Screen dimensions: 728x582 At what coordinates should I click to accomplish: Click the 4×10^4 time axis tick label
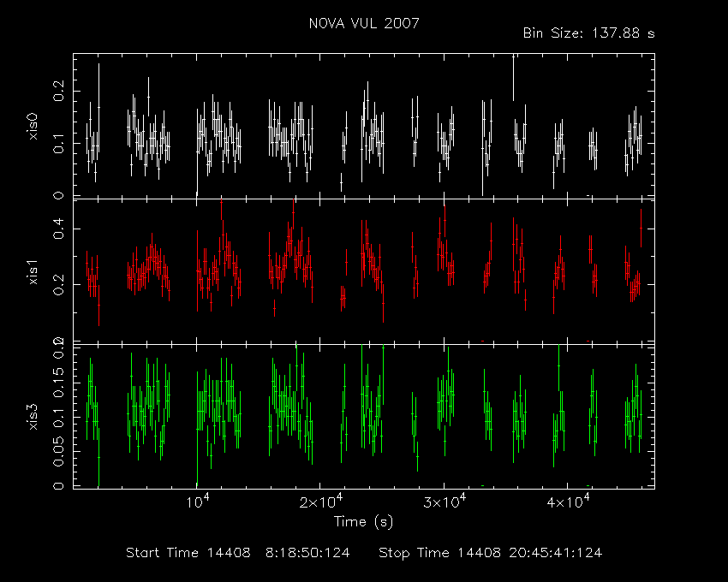(x=569, y=502)
